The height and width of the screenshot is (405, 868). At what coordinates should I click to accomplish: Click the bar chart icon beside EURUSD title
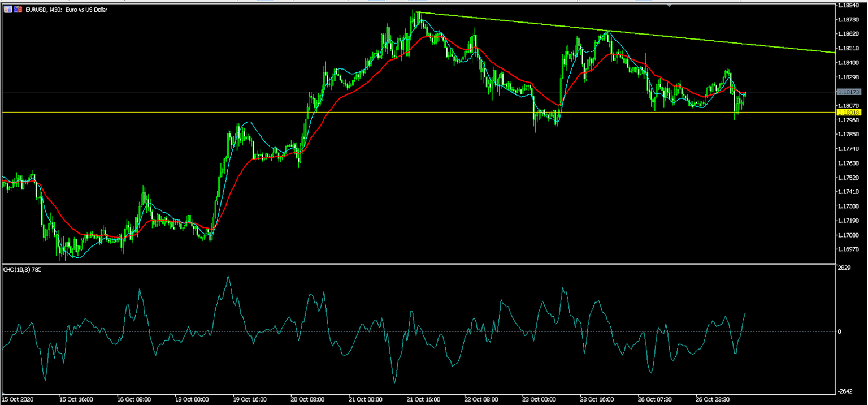pos(8,9)
